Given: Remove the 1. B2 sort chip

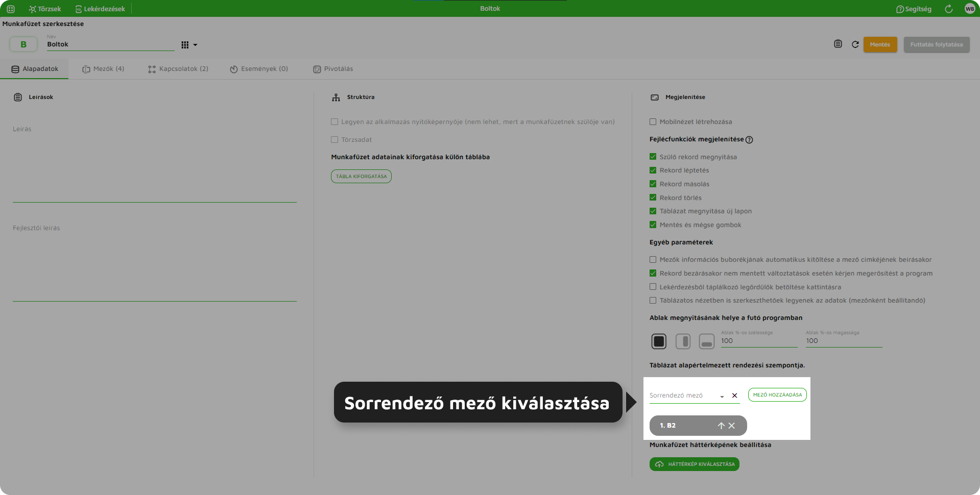Looking at the screenshot, I should pos(732,426).
